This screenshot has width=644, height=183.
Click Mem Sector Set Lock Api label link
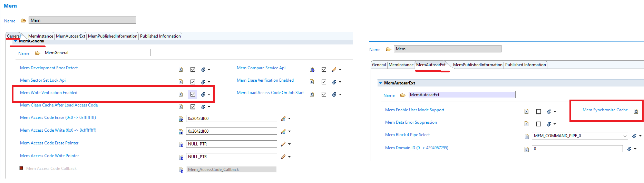[43, 80]
